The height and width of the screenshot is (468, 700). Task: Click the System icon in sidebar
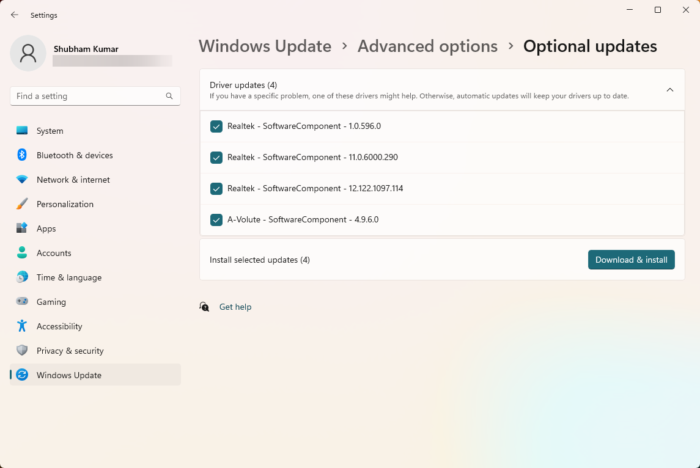22,131
